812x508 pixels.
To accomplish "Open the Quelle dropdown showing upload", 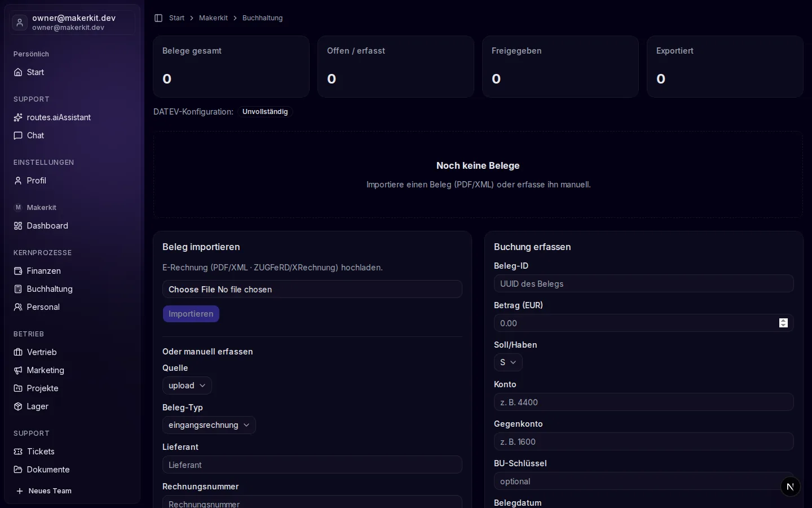I will [x=187, y=386].
